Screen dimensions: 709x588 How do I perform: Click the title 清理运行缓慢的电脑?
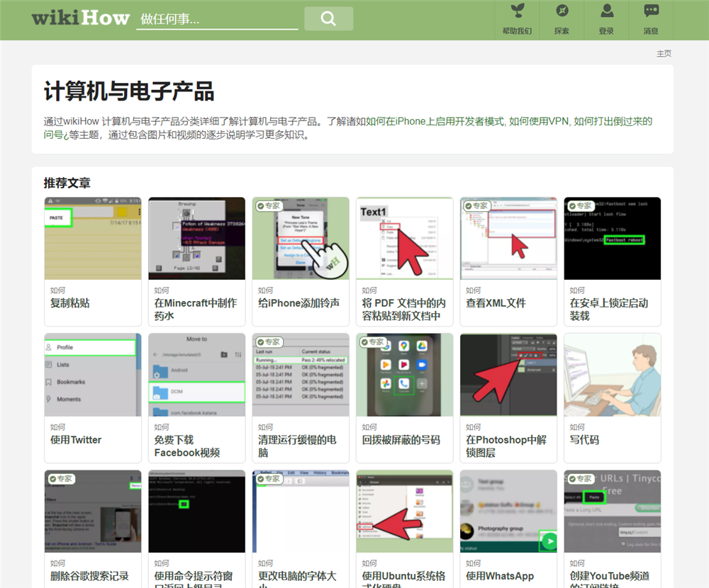coord(297,446)
